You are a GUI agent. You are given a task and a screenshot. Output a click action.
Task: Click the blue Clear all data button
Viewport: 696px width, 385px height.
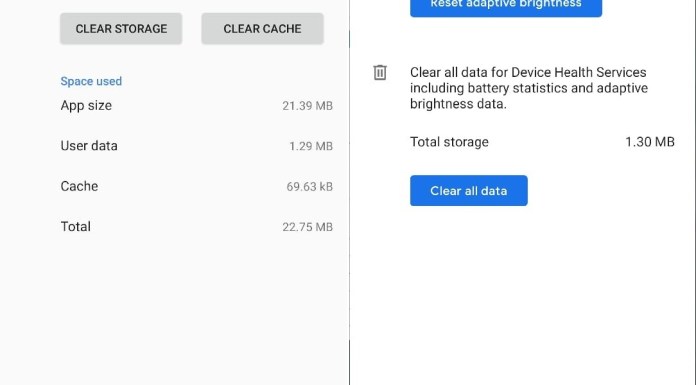[x=469, y=191]
